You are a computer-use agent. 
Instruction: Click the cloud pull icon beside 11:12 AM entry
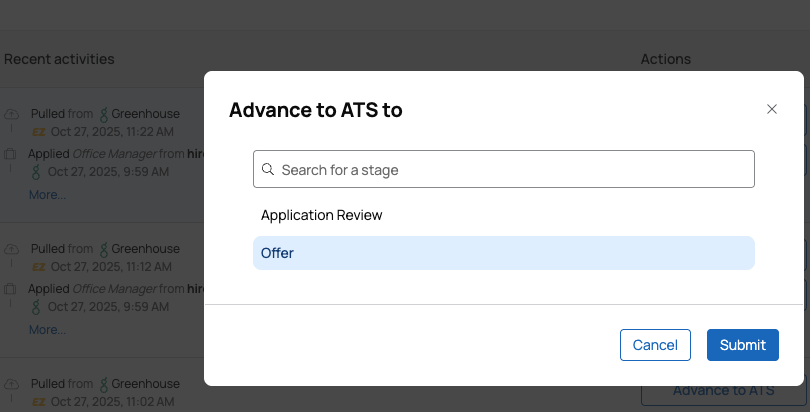click(x=11, y=249)
